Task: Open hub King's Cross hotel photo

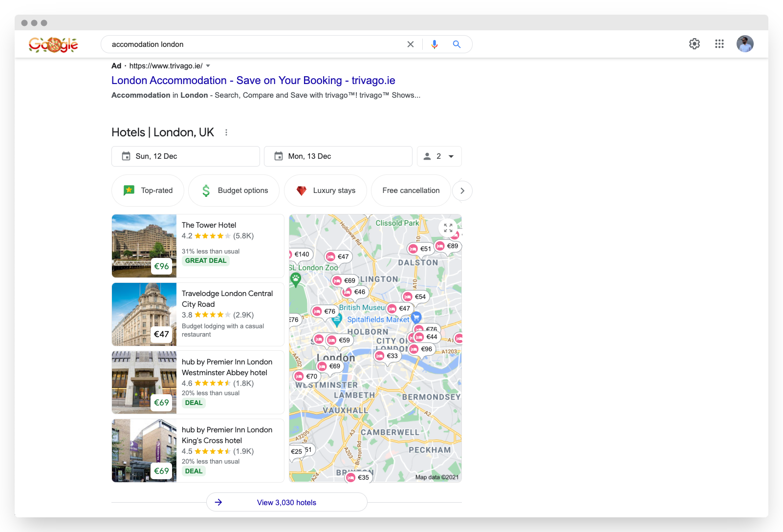Action: (x=144, y=451)
